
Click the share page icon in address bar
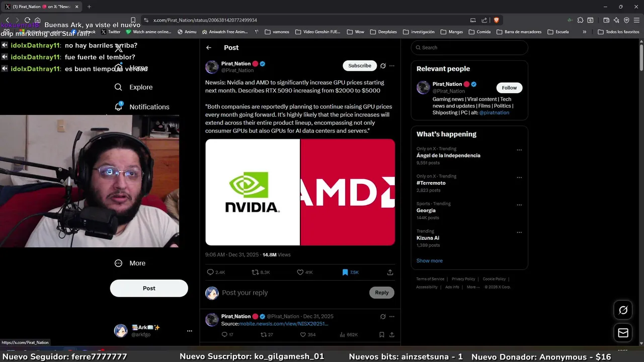(484, 20)
